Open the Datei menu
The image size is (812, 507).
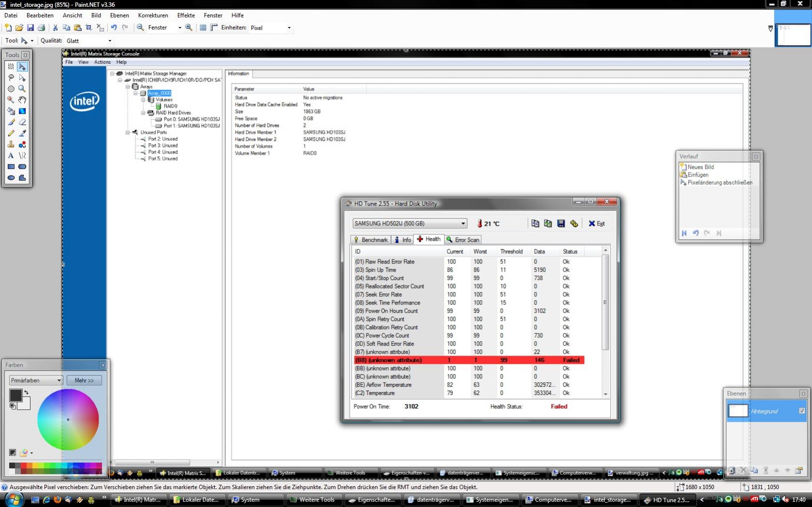pyautogui.click(x=11, y=15)
